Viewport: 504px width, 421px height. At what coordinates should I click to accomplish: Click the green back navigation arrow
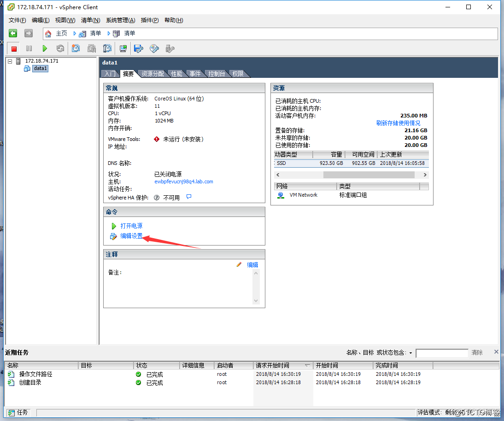click(13, 33)
